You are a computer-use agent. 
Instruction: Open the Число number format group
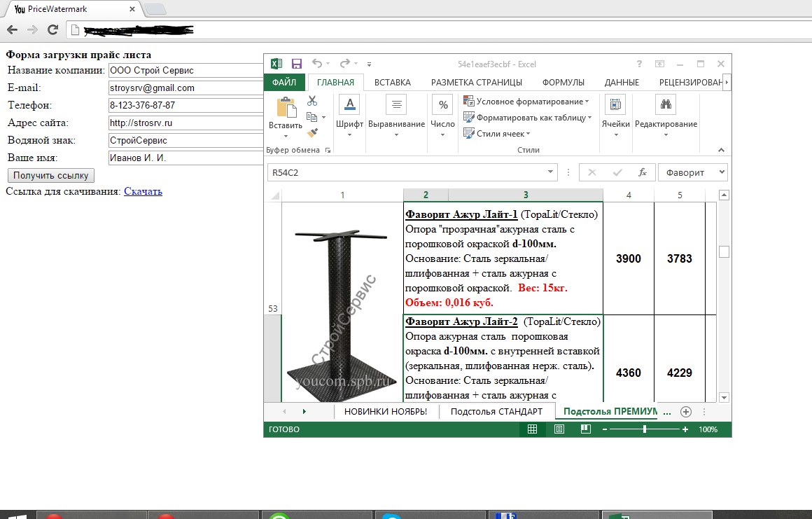(443, 116)
